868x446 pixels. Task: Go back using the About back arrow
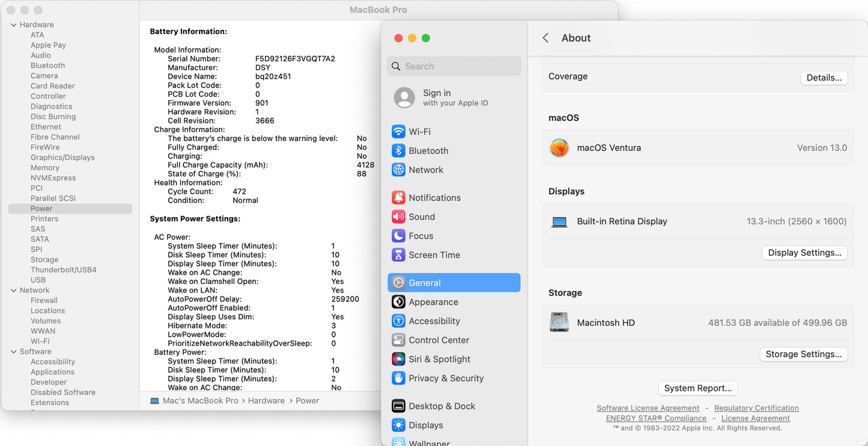click(545, 38)
